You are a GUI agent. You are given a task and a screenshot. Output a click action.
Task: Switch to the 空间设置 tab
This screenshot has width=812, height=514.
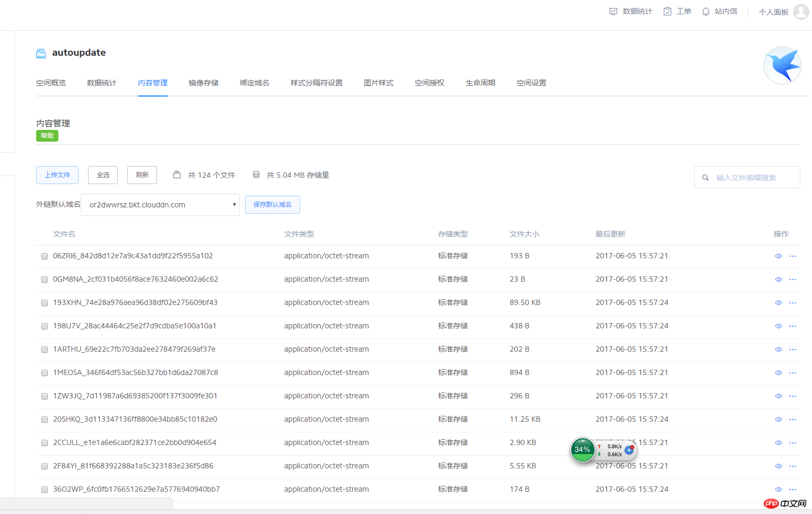[x=531, y=83]
